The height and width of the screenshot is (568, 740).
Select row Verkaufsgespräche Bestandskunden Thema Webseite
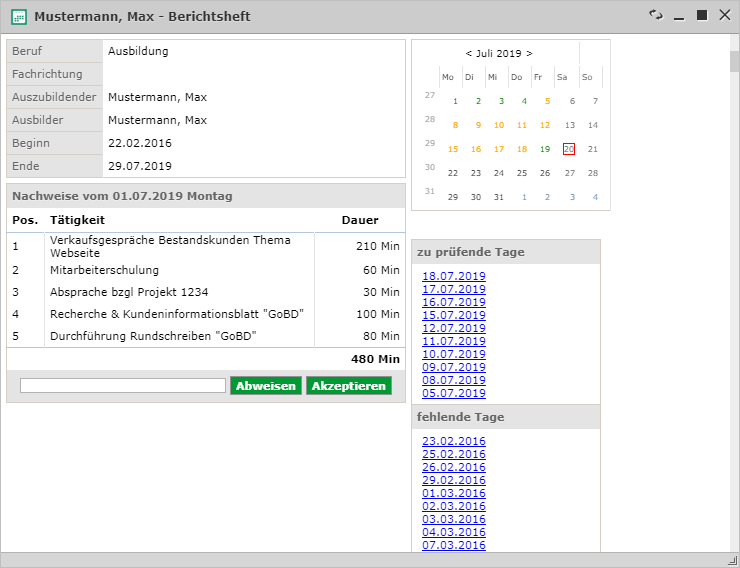[x=206, y=246]
